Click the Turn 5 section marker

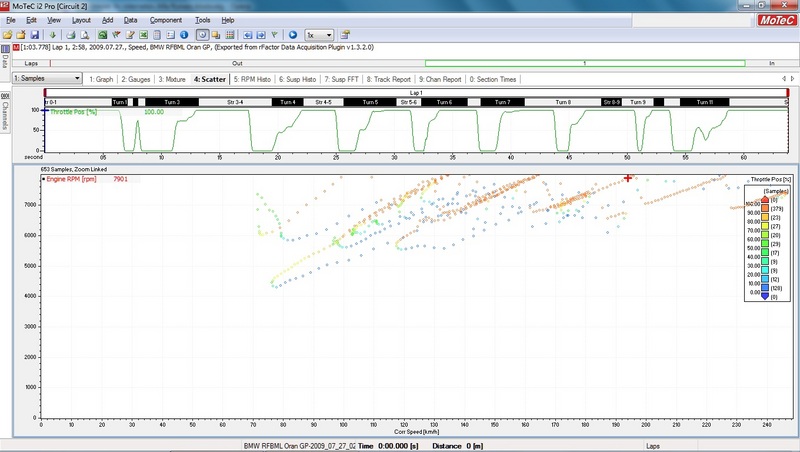pyautogui.click(x=370, y=102)
